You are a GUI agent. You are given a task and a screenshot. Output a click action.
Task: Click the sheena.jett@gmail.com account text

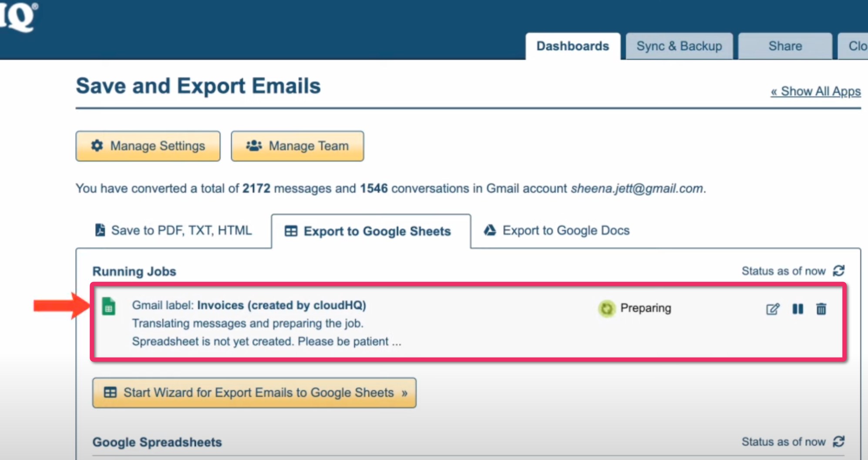(x=637, y=189)
